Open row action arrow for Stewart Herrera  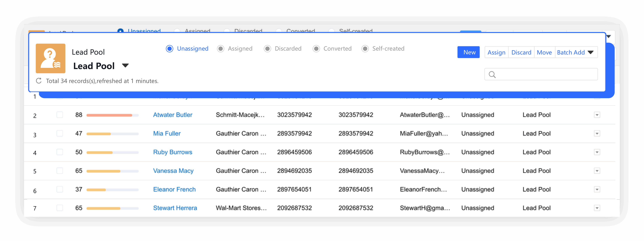click(x=597, y=208)
